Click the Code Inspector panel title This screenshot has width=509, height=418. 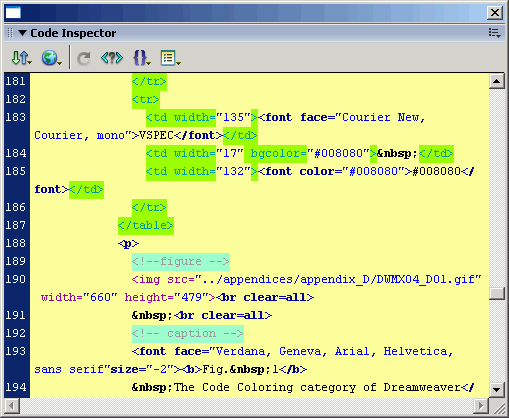pos(73,33)
